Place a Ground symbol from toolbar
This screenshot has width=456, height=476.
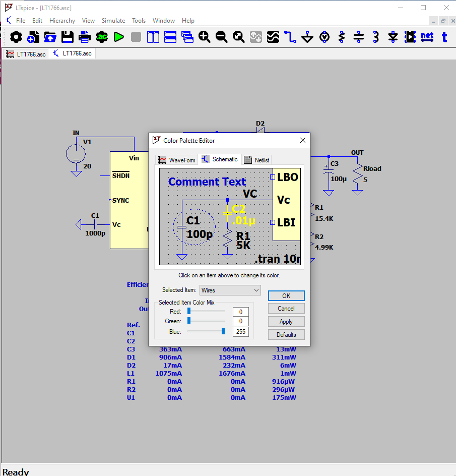307,37
